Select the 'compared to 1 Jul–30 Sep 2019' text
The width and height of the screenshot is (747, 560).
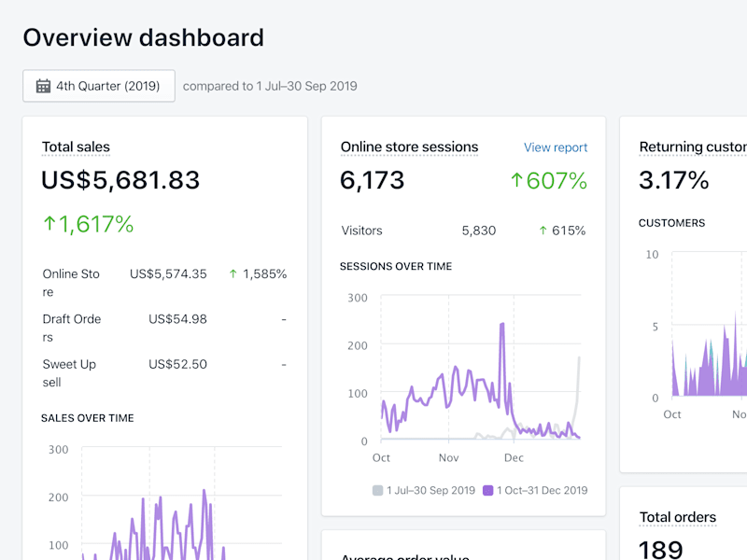[270, 86]
